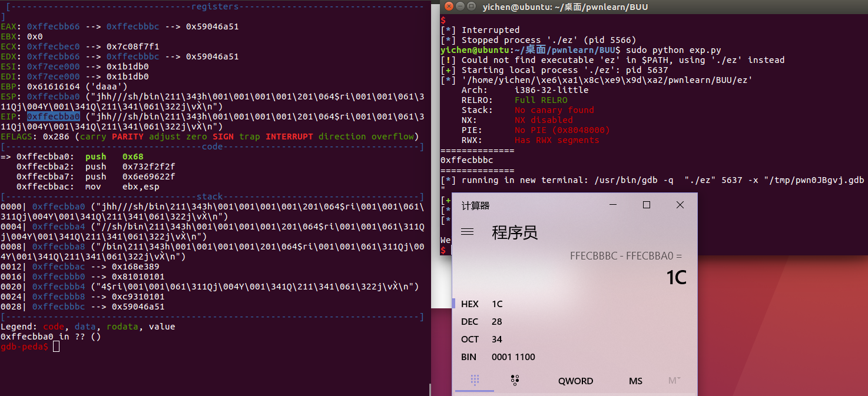Close the calculator window

pos(680,205)
